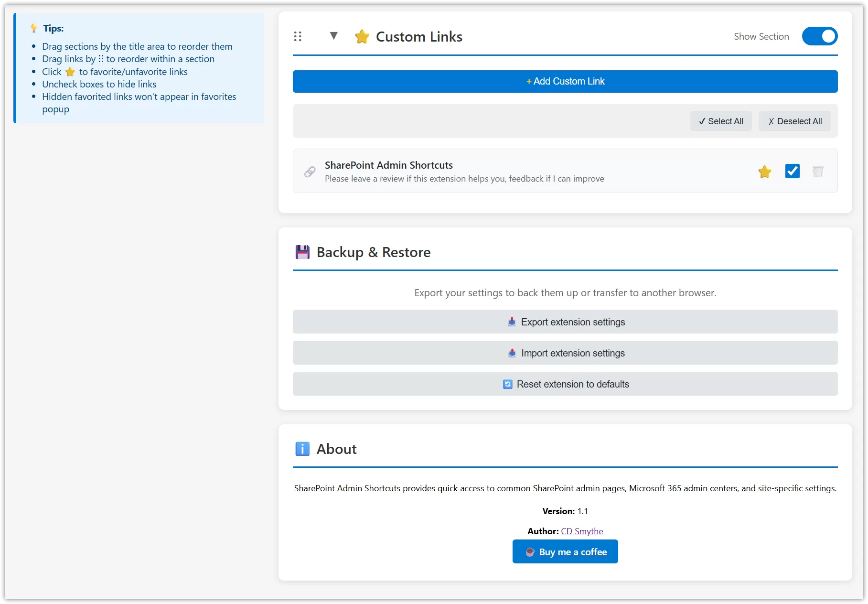Viewport: 868px width, 604px height.
Task: Click the Buy me a coffee button
Action: pyautogui.click(x=565, y=551)
